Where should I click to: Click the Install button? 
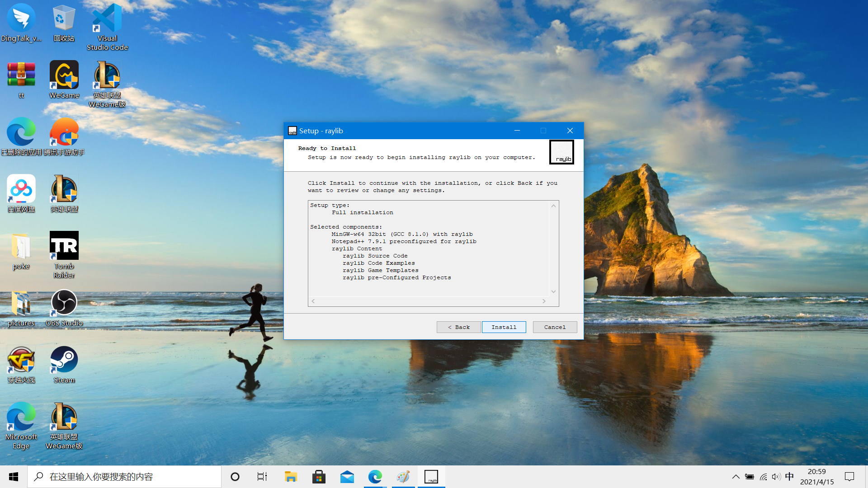504,327
